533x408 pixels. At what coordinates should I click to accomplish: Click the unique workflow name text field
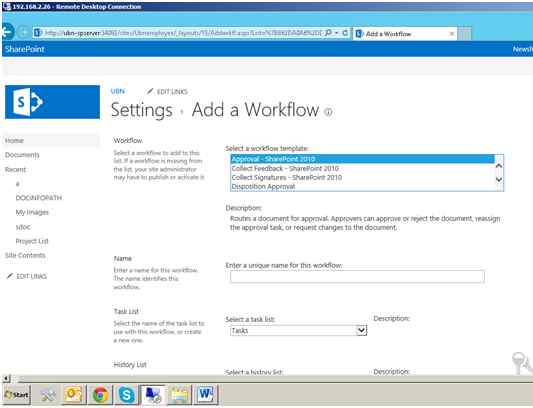(x=357, y=277)
